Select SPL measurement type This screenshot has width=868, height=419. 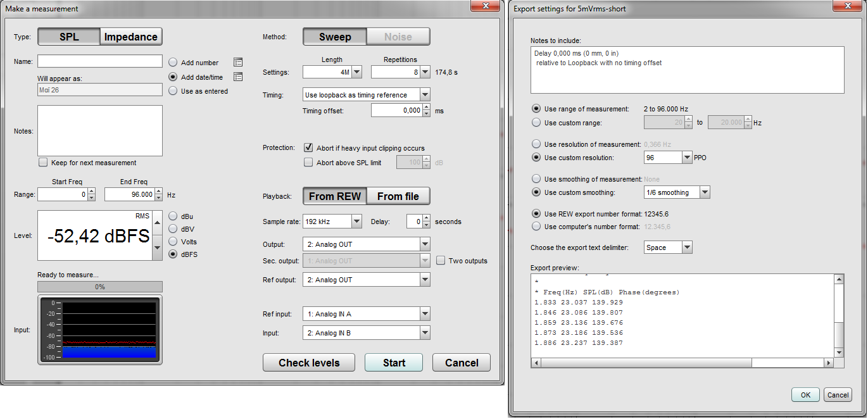point(69,37)
